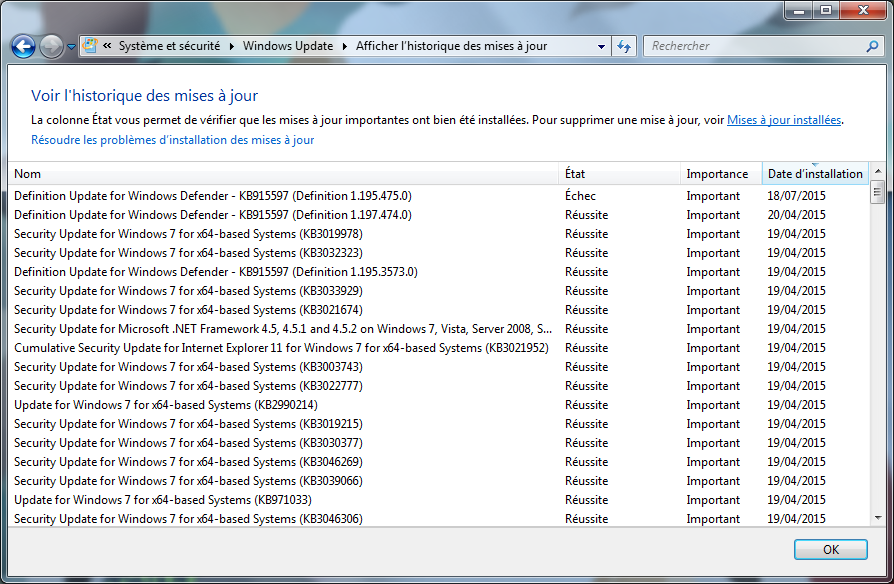Sort list by the Importance column header
894x584 pixels.
(x=721, y=173)
